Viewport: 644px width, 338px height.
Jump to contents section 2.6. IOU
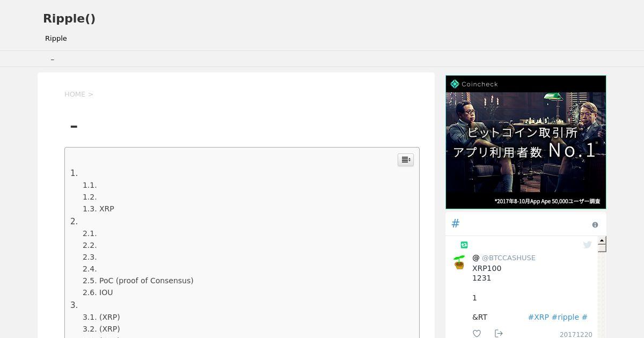[x=98, y=292]
